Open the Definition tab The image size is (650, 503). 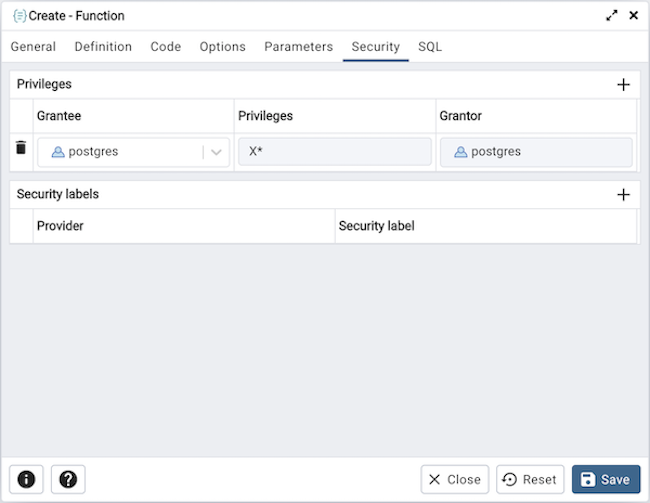(103, 47)
